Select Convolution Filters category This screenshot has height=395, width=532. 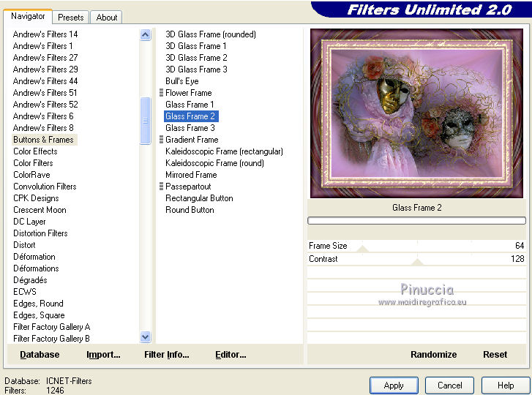click(45, 186)
